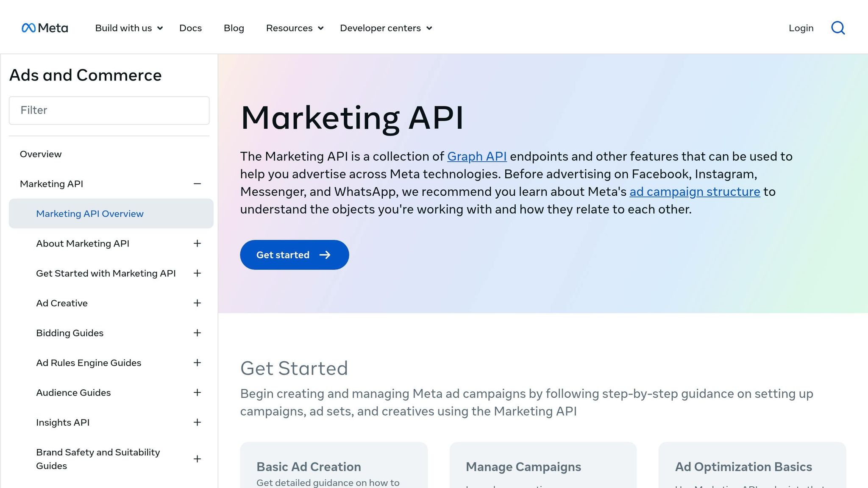This screenshot has height=488, width=868.
Task: Open Ad Creative sidebar page
Action: click(x=62, y=303)
